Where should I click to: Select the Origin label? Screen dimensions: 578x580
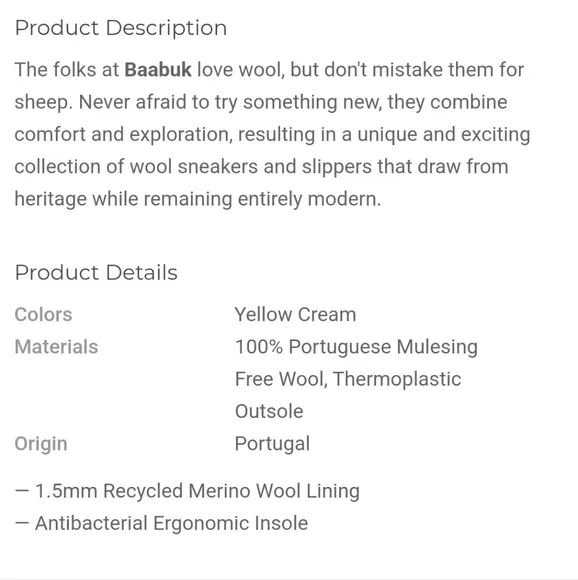[x=41, y=444]
